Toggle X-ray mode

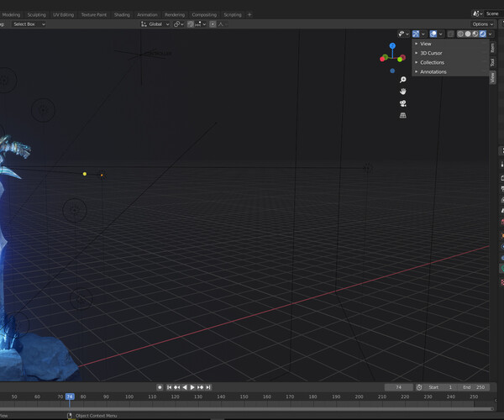pos(450,34)
